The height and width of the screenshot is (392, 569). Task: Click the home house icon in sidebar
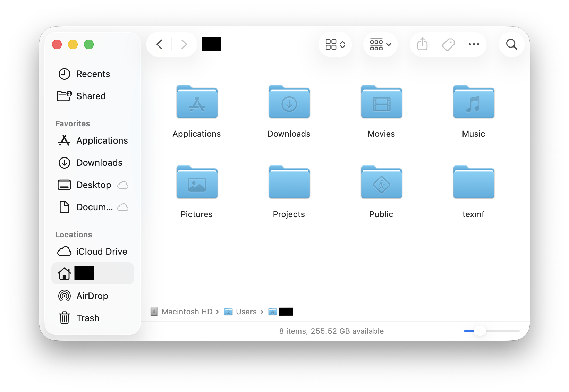(x=65, y=273)
